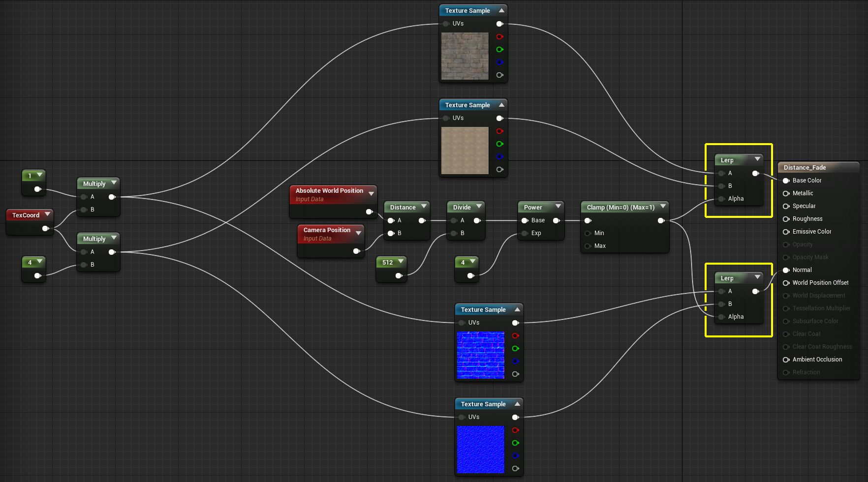This screenshot has width=868, height=482.
Task: Click the blue normal map texture preview
Action: 481,354
